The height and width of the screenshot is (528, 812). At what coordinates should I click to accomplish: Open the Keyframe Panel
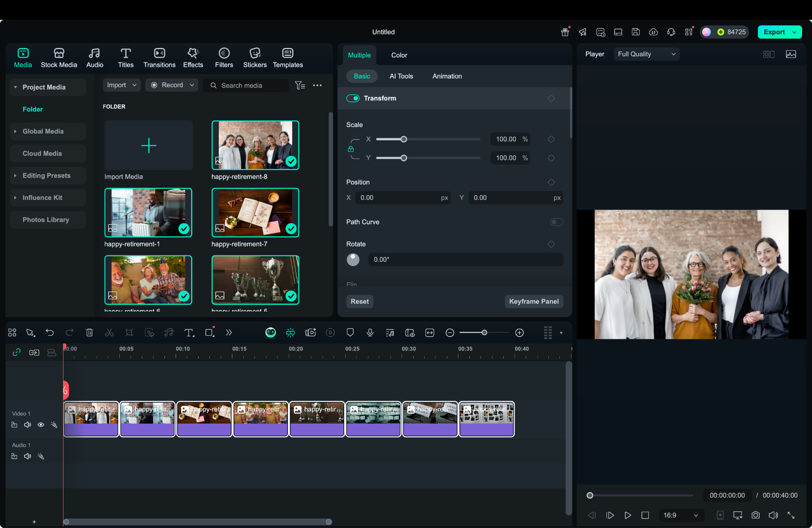(x=534, y=301)
